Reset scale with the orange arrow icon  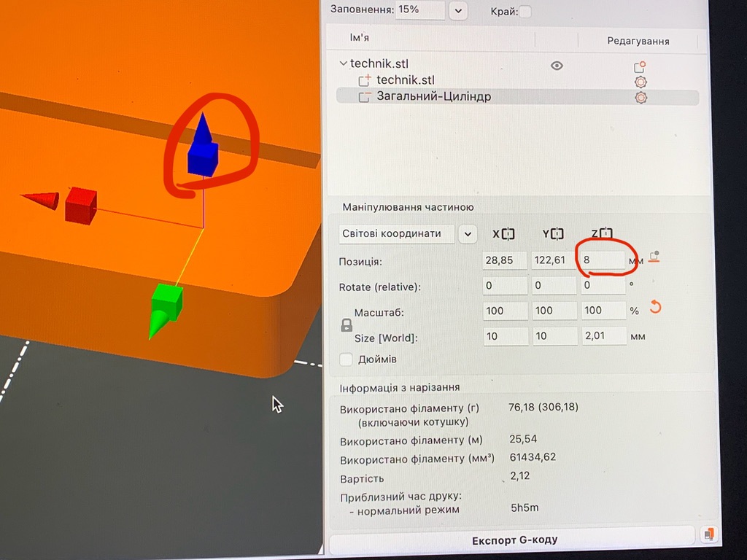[656, 307]
